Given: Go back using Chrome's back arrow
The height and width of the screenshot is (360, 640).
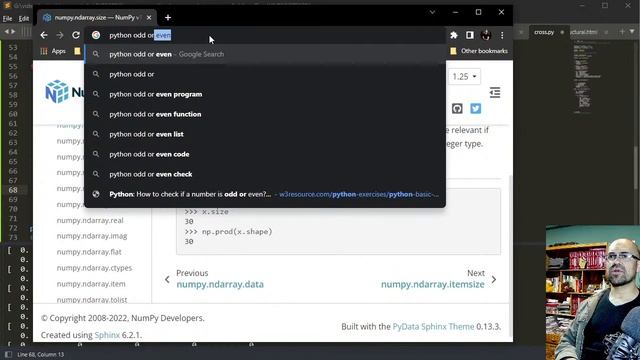Looking at the screenshot, I should [x=44, y=35].
